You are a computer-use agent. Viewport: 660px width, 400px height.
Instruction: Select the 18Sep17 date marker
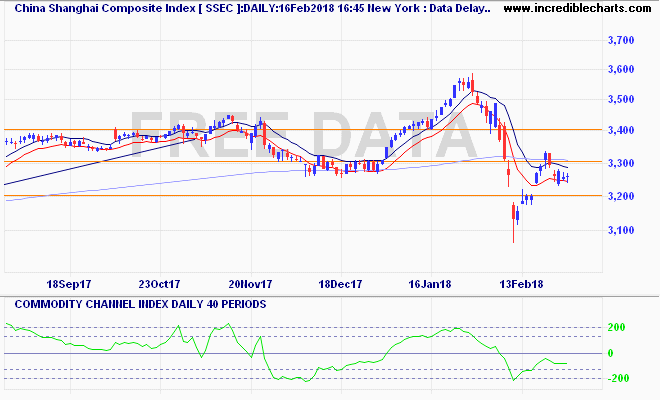pyautogui.click(x=69, y=283)
